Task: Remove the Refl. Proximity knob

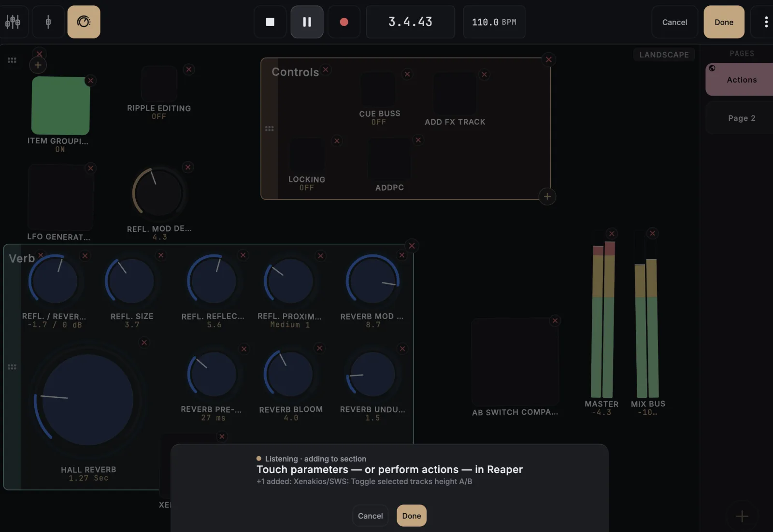Action: 320,256
